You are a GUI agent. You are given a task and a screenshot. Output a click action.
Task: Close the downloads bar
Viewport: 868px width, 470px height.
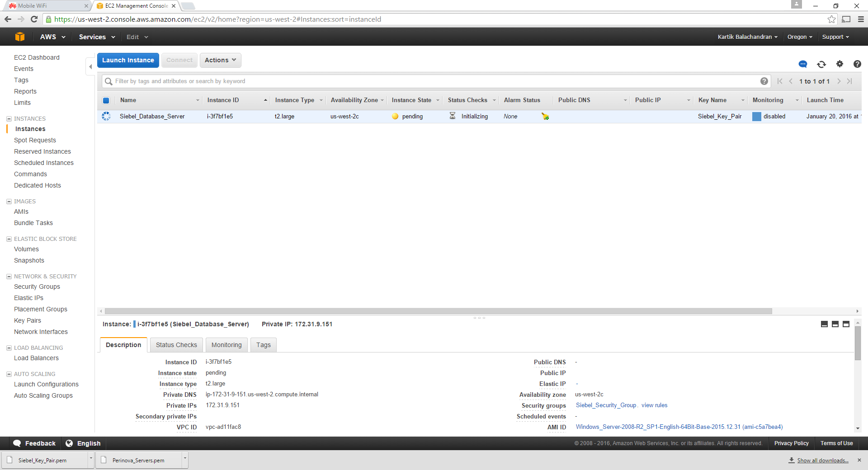pyautogui.click(x=859, y=460)
